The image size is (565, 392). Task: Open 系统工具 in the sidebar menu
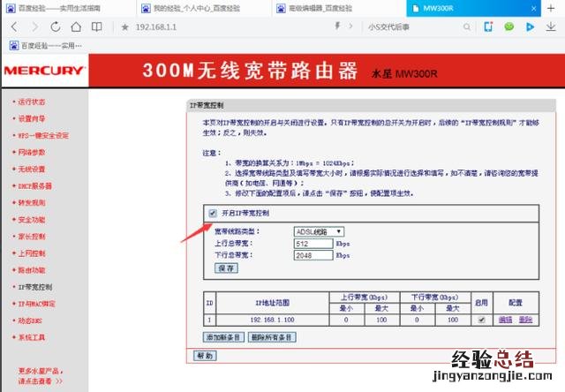[32, 336]
